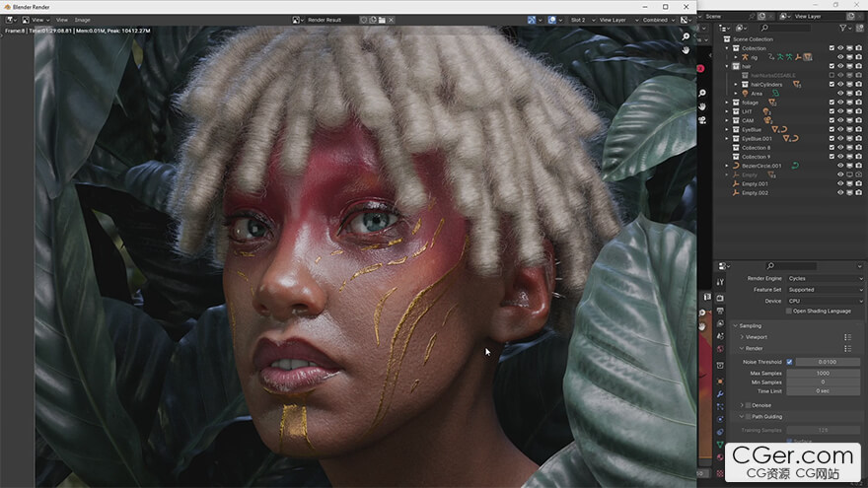Open the View menu in render window
Screen dimensions: 868x488
click(62, 20)
